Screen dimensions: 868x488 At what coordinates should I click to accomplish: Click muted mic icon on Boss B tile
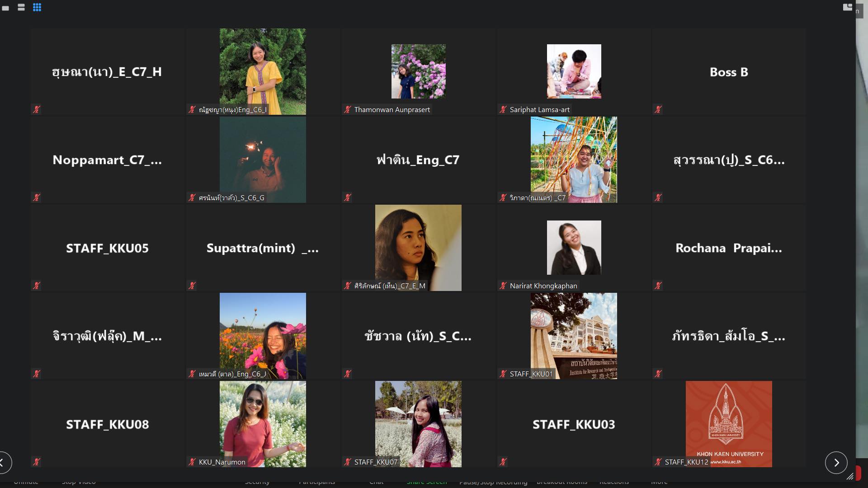tap(658, 109)
